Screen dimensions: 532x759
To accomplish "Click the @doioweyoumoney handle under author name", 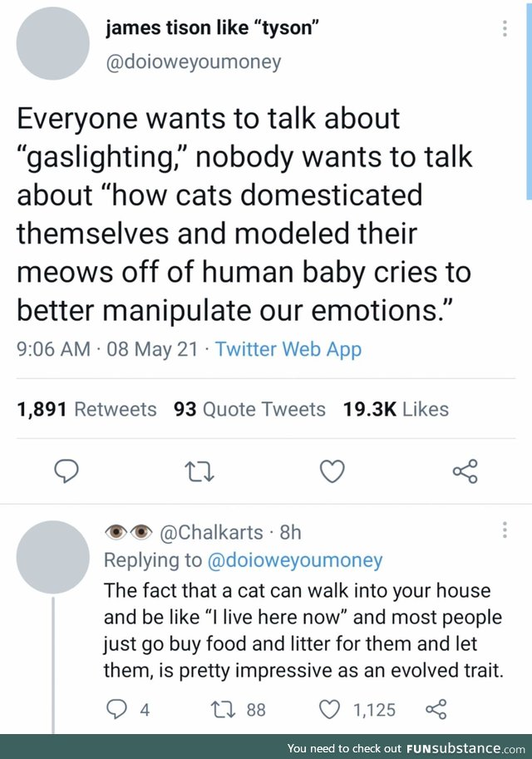I will pyautogui.click(x=194, y=62).
